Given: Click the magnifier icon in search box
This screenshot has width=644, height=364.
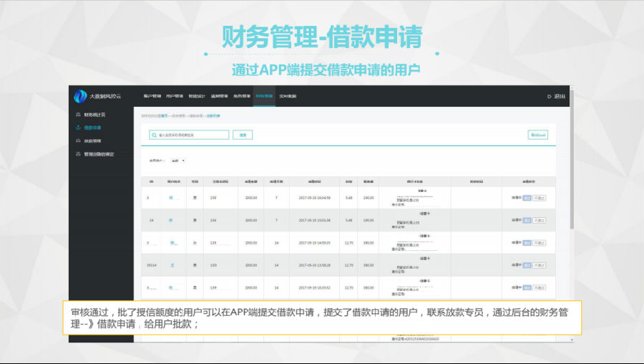Looking at the screenshot, I should pos(154,135).
